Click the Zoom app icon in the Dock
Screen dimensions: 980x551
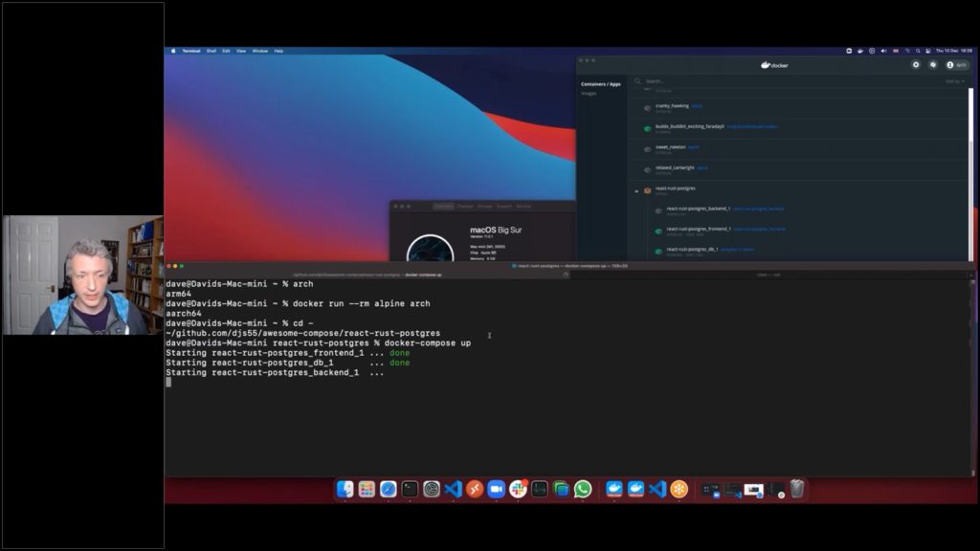tap(497, 490)
